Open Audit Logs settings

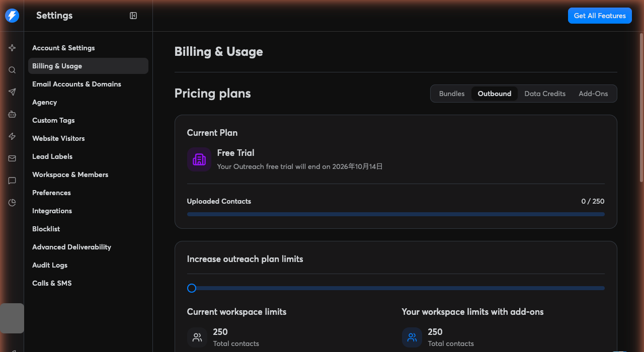88,265
